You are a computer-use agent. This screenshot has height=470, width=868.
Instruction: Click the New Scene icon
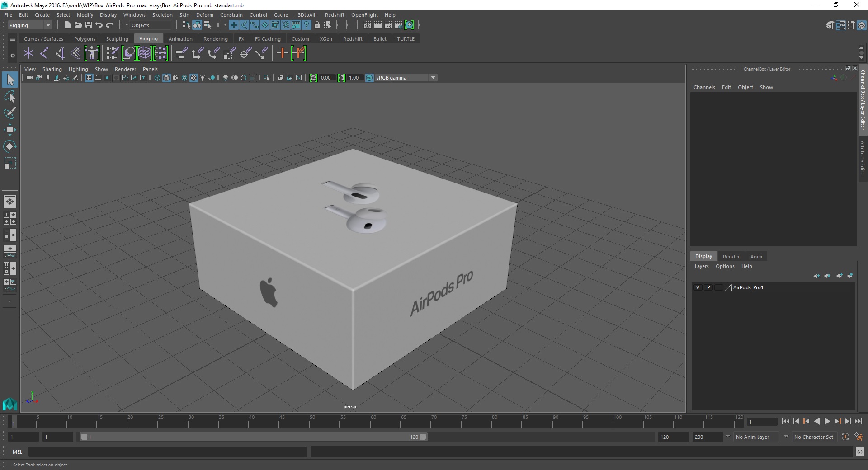pos(67,25)
